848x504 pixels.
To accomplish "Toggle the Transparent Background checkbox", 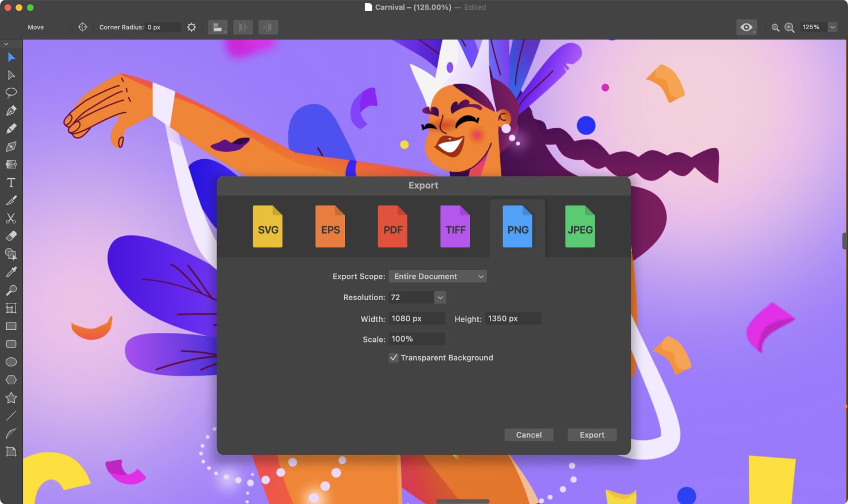I will point(394,357).
